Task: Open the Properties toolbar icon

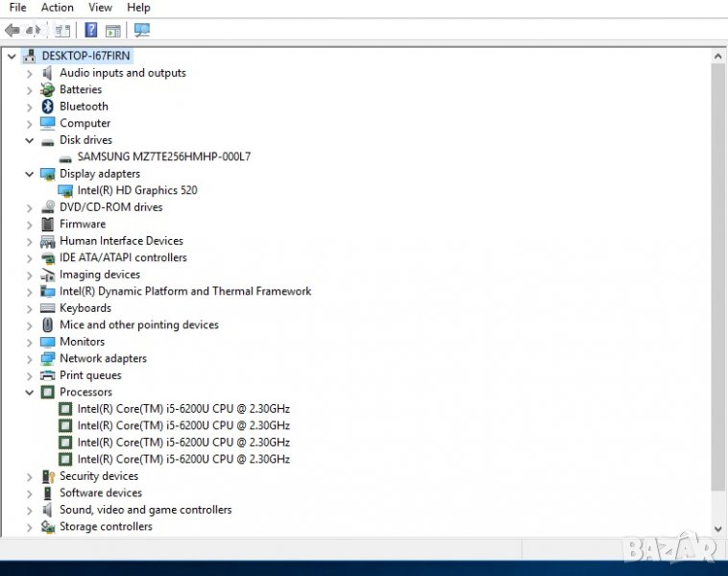Action: pyautogui.click(x=62, y=30)
